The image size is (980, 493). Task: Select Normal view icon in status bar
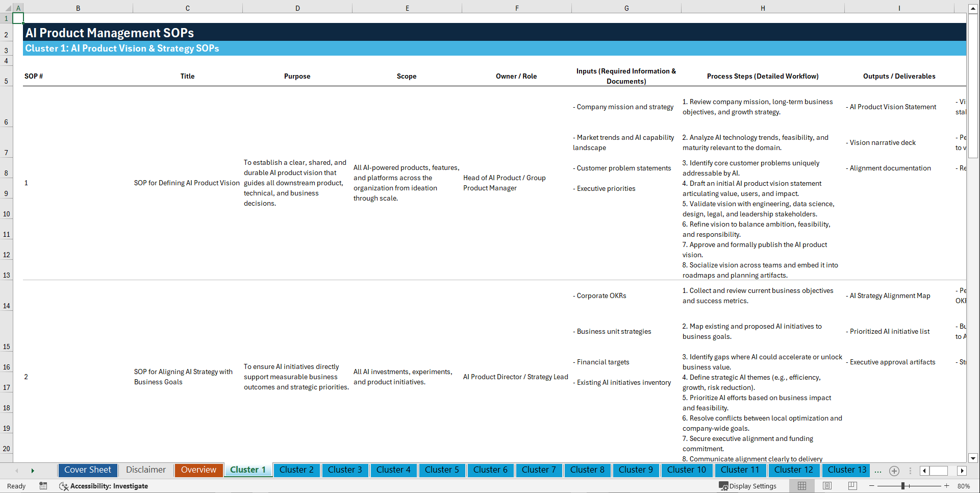point(801,486)
